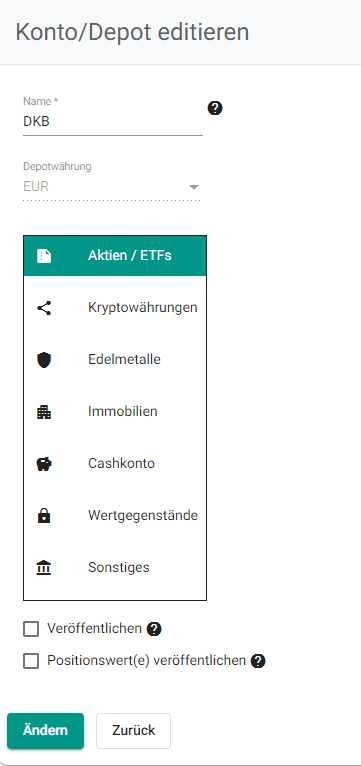Click the Ändern button
The image size is (361, 766).
pyautogui.click(x=45, y=731)
